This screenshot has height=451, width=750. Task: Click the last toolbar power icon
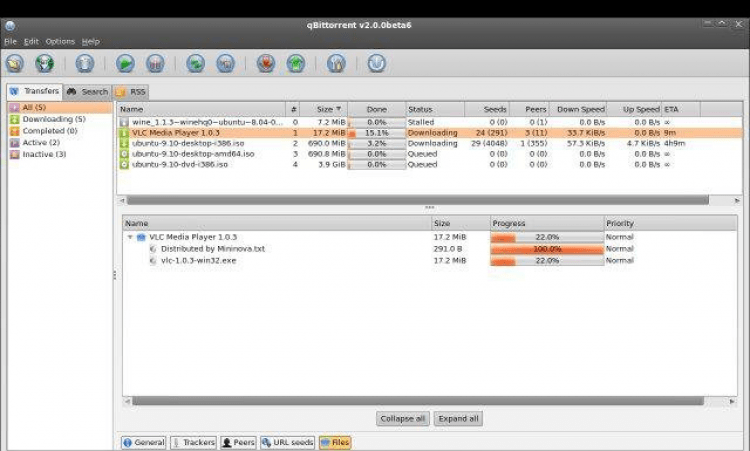(x=376, y=64)
